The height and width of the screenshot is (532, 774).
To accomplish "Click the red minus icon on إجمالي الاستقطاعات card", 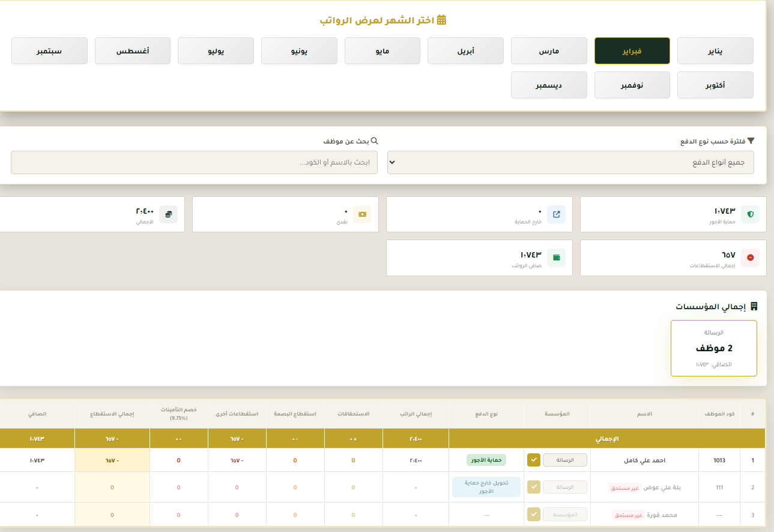I will coord(749,258).
